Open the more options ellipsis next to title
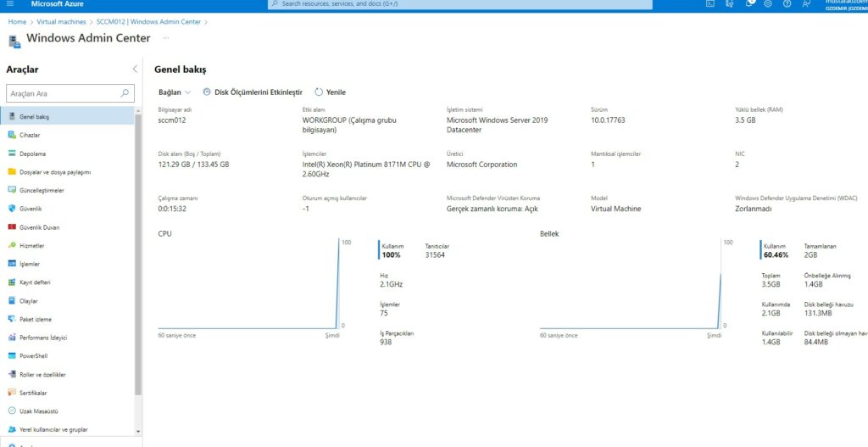Image resolution: width=868 pixels, height=447 pixels. pos(165,37)
